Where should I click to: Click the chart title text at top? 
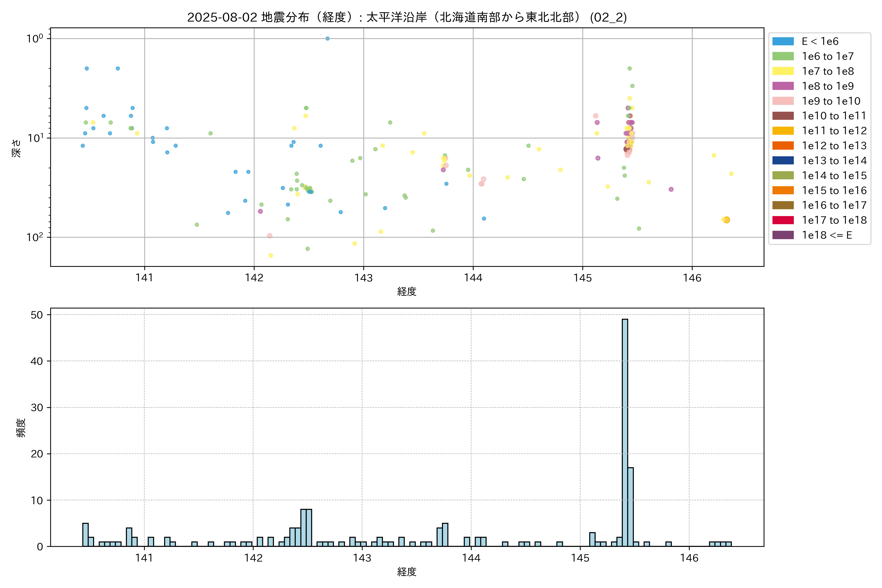click(x=407, y=17)
